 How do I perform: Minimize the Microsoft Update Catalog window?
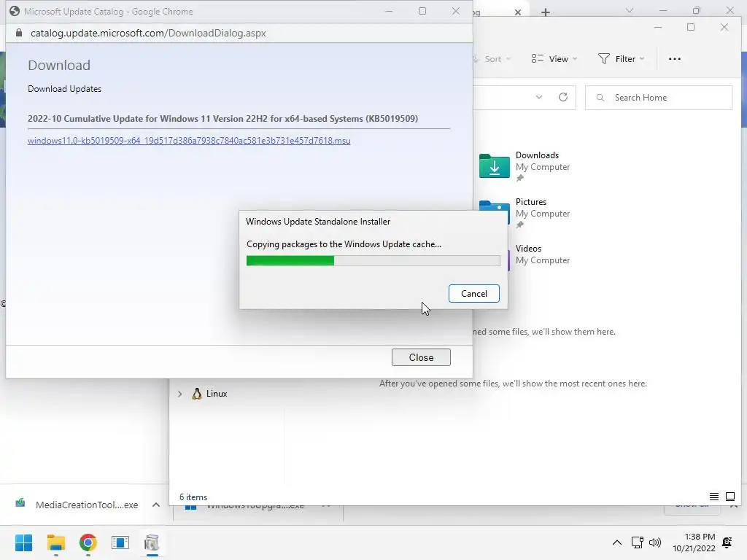coord(389,11)
